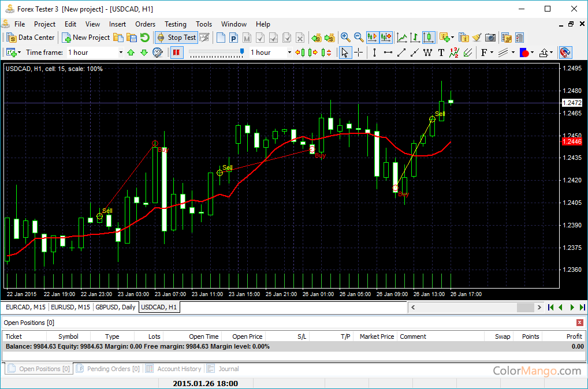The height and width of the screenshot is (389, 588).
Task: Toggle chart offset from right edge
Action: [386, 38]
